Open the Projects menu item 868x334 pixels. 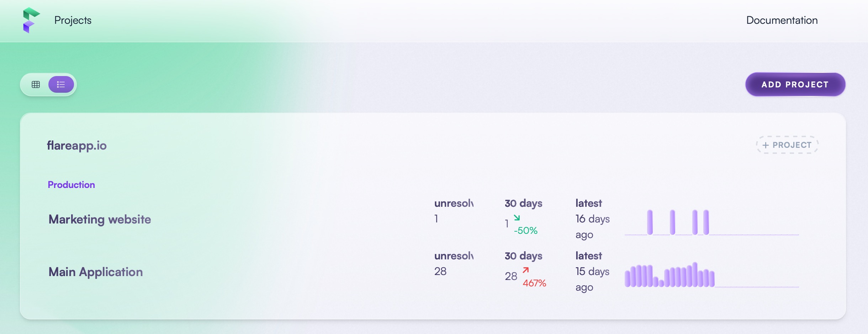click(73, 20)
